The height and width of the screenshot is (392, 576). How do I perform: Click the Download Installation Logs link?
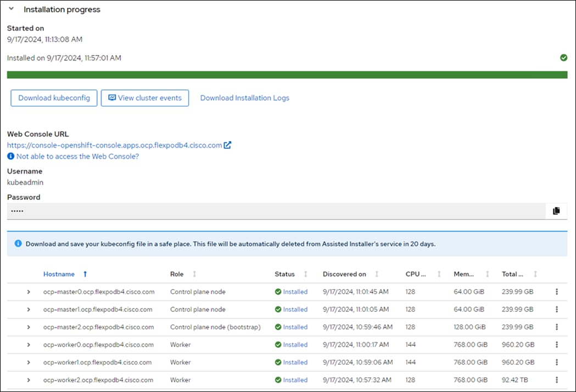pos(244,98)
